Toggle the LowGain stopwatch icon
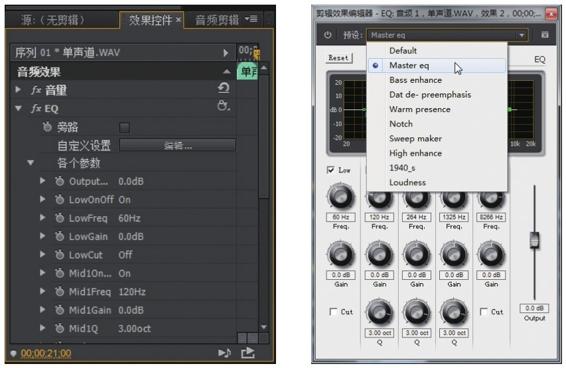The width and height of the screenshot is (566, 368). [60, 236]
